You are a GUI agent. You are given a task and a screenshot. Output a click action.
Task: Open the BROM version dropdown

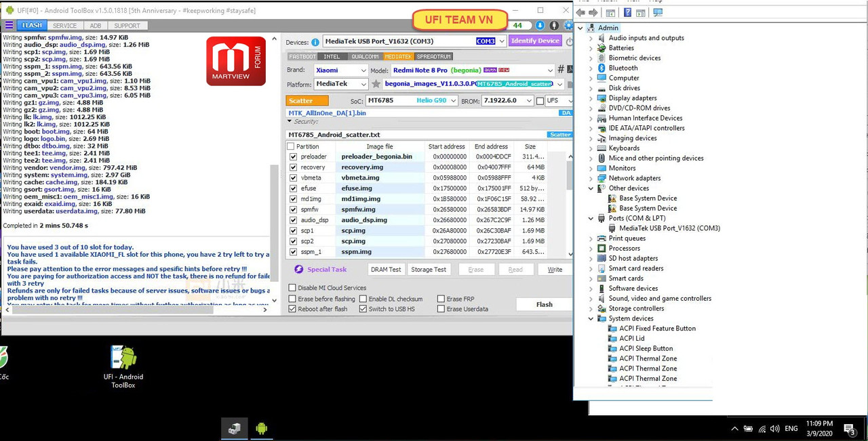530,101
